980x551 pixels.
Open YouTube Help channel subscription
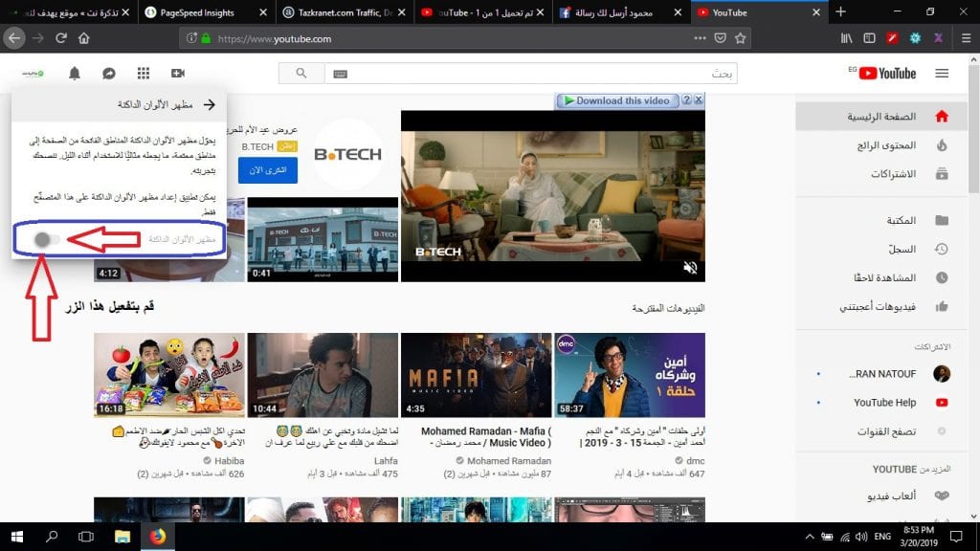click(x=880, y=403)
